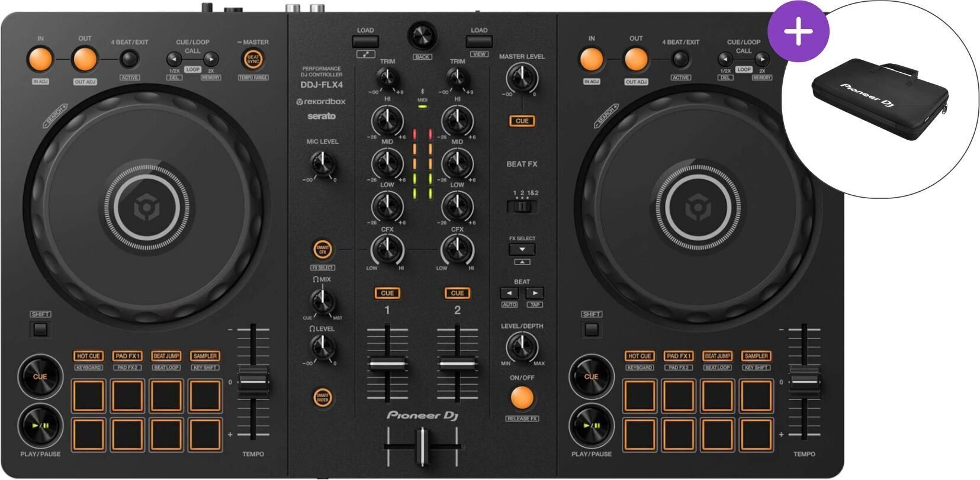Viewport: 980px width, 480px height.
Task: Toggle the master CUE button
Action: pyautogui.click(x=522, y=121)
